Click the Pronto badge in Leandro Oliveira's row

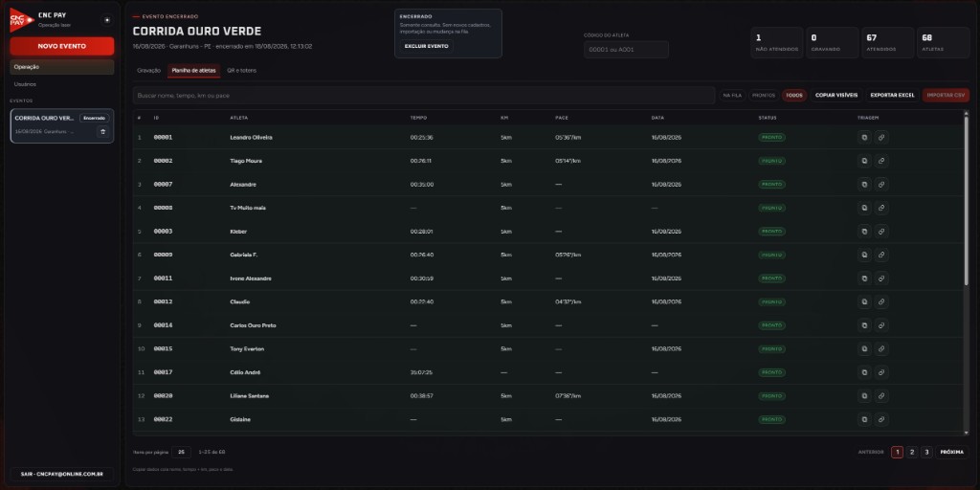[x=772, y=138]
